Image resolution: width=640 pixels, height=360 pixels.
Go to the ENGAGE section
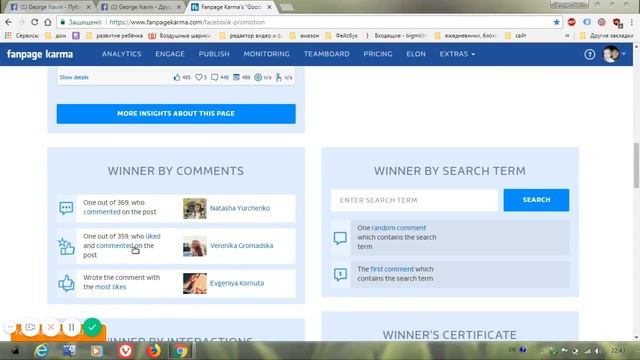(x=170, y=54)
